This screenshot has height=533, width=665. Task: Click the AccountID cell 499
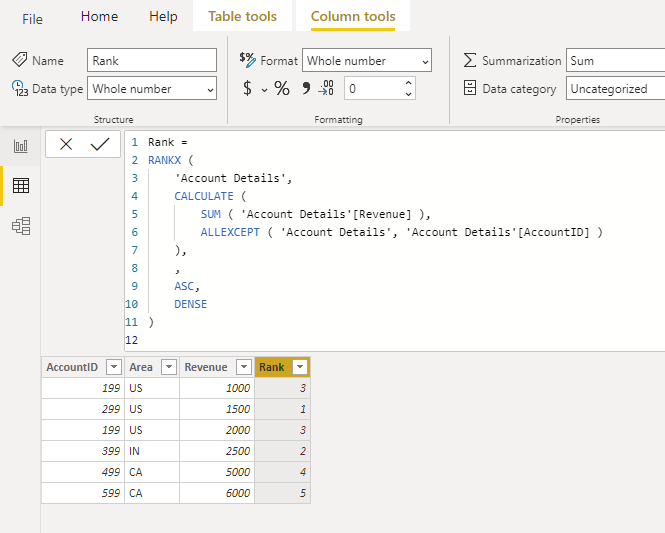pyautogui.click(x=83, y=472)
